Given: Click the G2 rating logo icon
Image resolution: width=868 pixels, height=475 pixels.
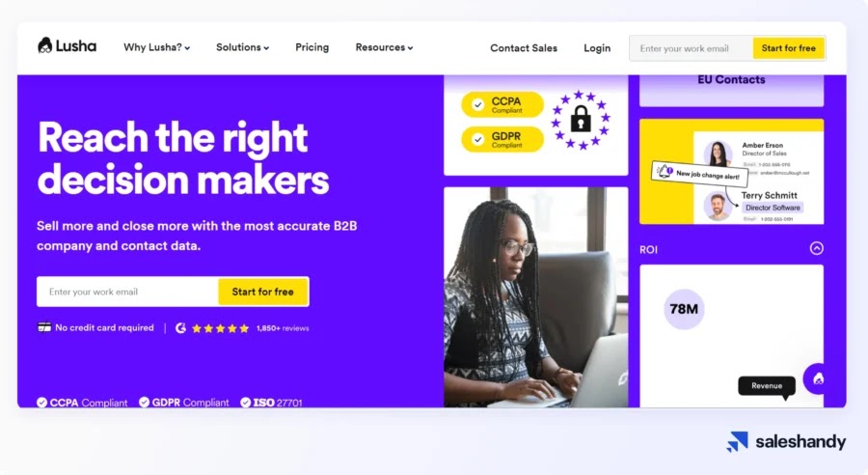Looking at the screenshot, I should point(180,328).
